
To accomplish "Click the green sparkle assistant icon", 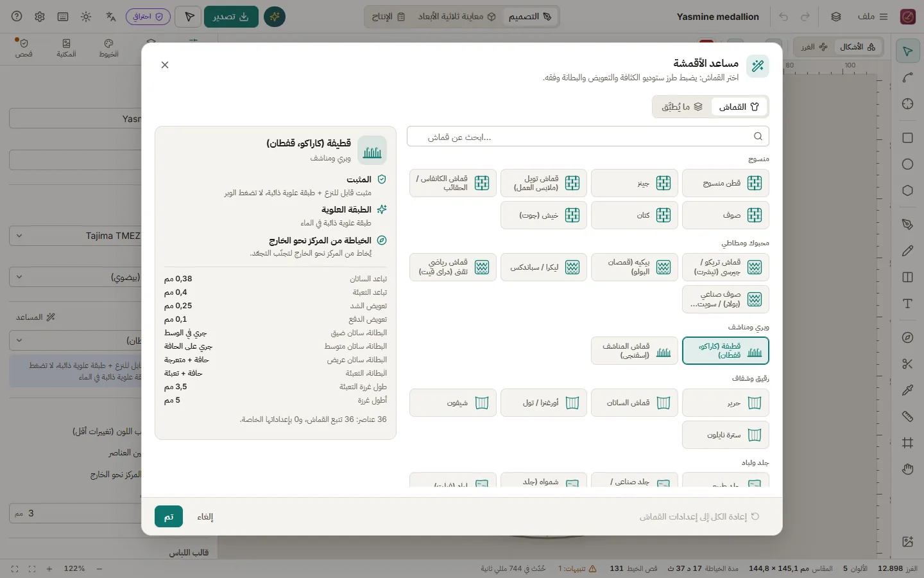I will pyautogui.click(x=275, y=17).
